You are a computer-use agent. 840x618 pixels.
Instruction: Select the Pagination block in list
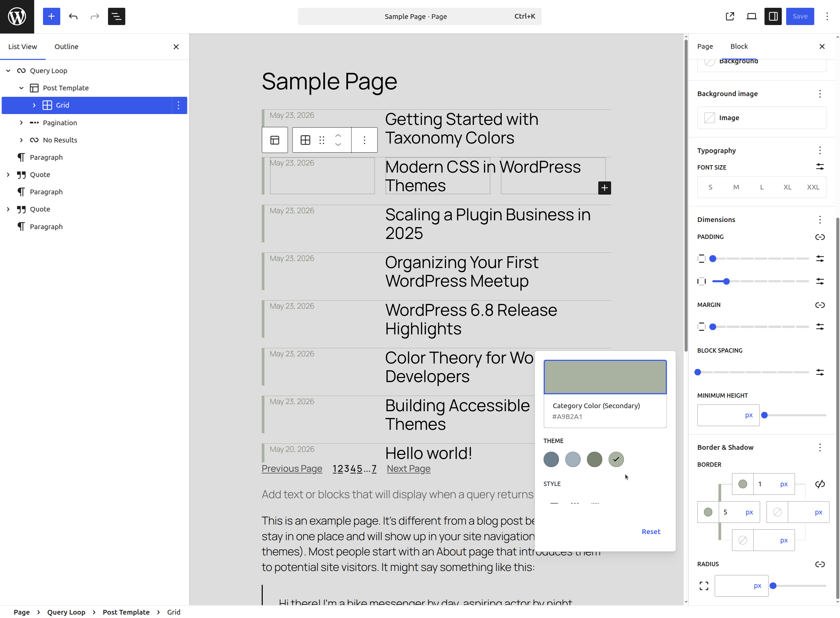(x=60, y=123)
